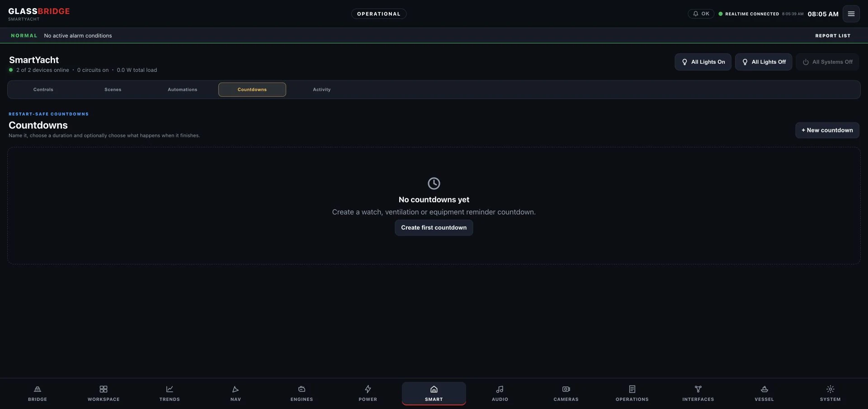
Task: Open the Automations tab
Action: (x=183, y=89)
